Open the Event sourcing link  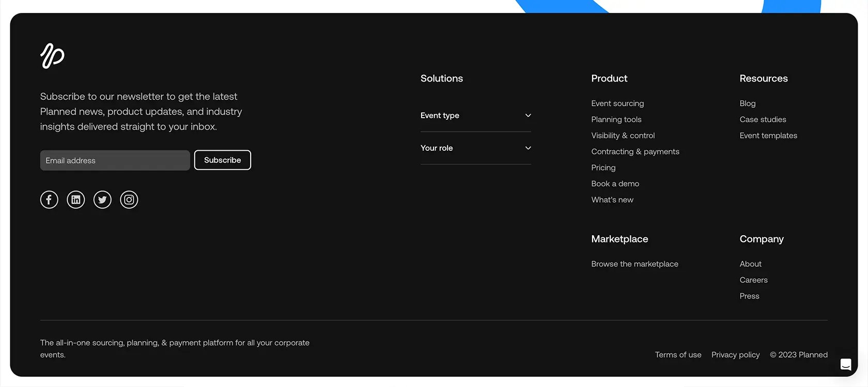click(617, 103)
